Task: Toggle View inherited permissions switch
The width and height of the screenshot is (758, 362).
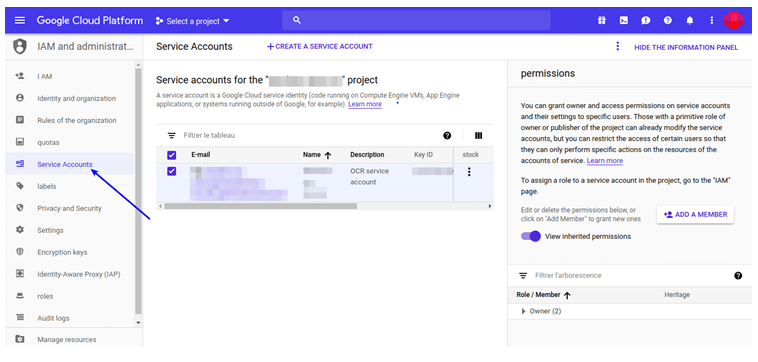Action: [530, 236]
